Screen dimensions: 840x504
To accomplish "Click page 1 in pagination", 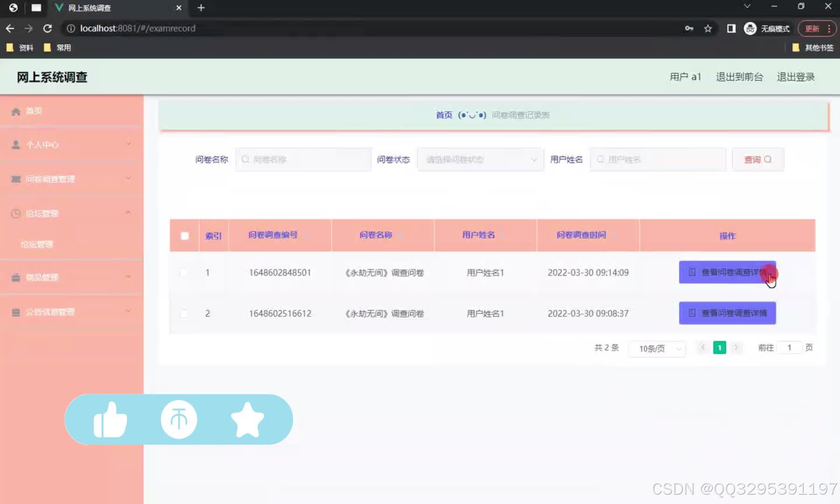I will (x=720, y=348).
